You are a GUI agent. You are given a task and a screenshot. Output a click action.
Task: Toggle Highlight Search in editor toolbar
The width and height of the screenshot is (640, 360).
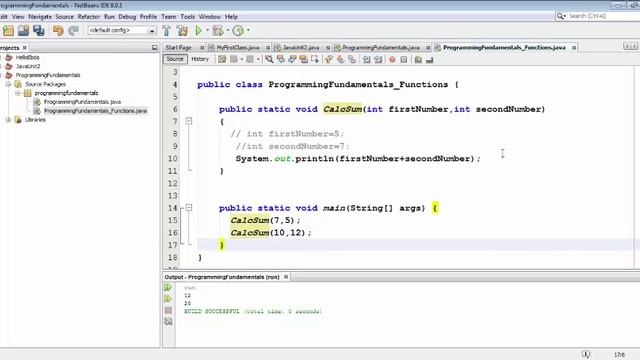[303, 60]
